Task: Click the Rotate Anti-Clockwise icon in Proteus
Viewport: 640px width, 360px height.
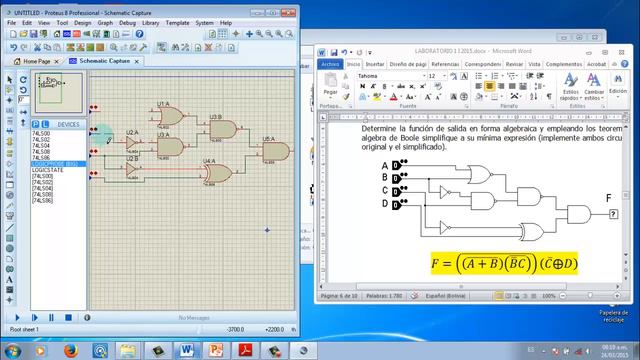Action: tap(23, 90)
